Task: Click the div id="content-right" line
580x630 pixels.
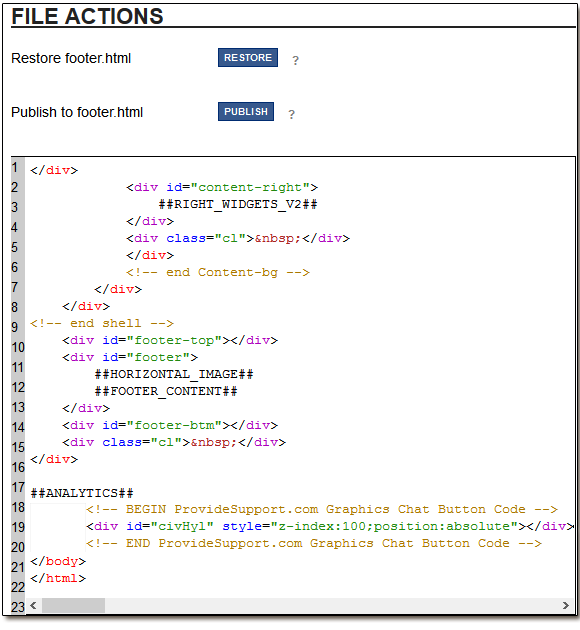Action: 222,188
